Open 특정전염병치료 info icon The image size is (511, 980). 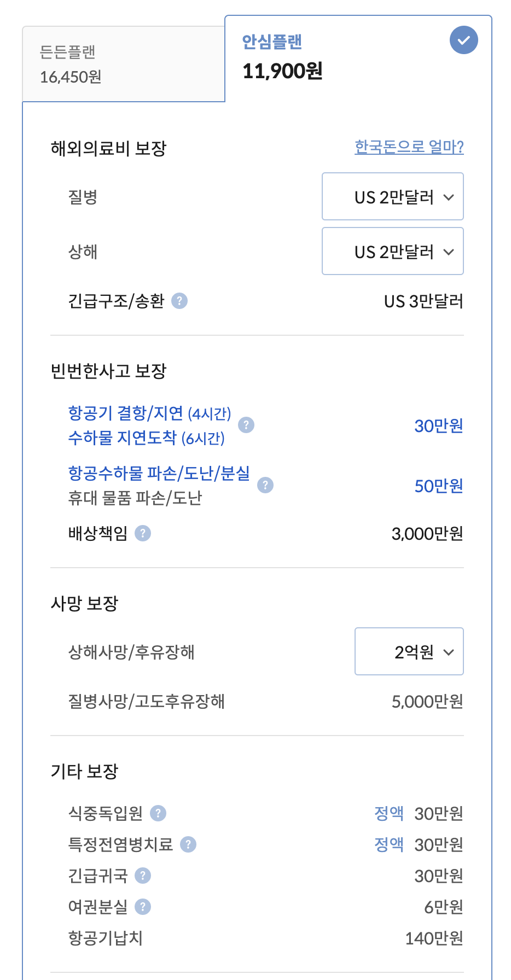(188, 844)
